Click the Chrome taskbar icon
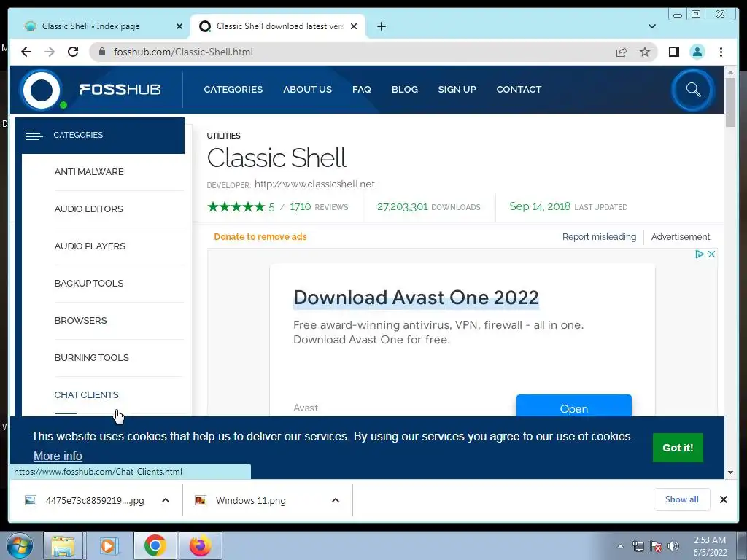 (155, 545)
